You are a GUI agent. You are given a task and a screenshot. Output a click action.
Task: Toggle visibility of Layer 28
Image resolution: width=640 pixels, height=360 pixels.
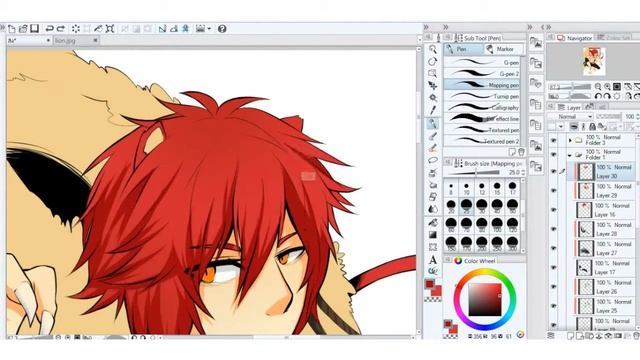554,229
